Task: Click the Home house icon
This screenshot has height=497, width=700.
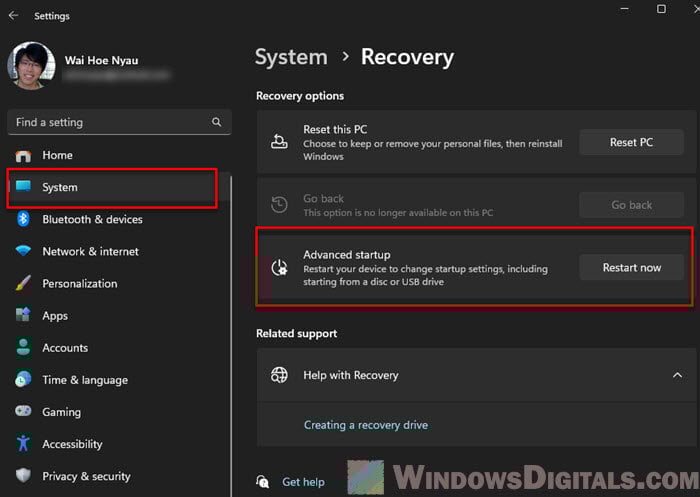Action: coord(23,155)
